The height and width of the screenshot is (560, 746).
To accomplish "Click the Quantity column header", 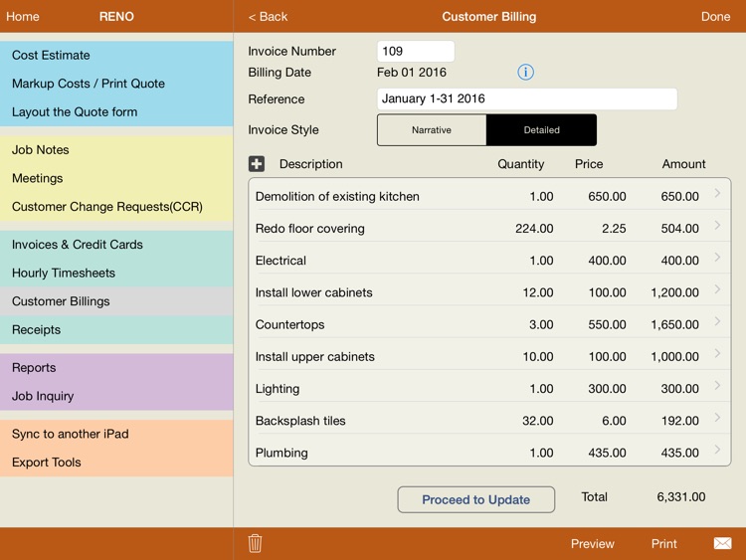I will click(x=520, y=164).
